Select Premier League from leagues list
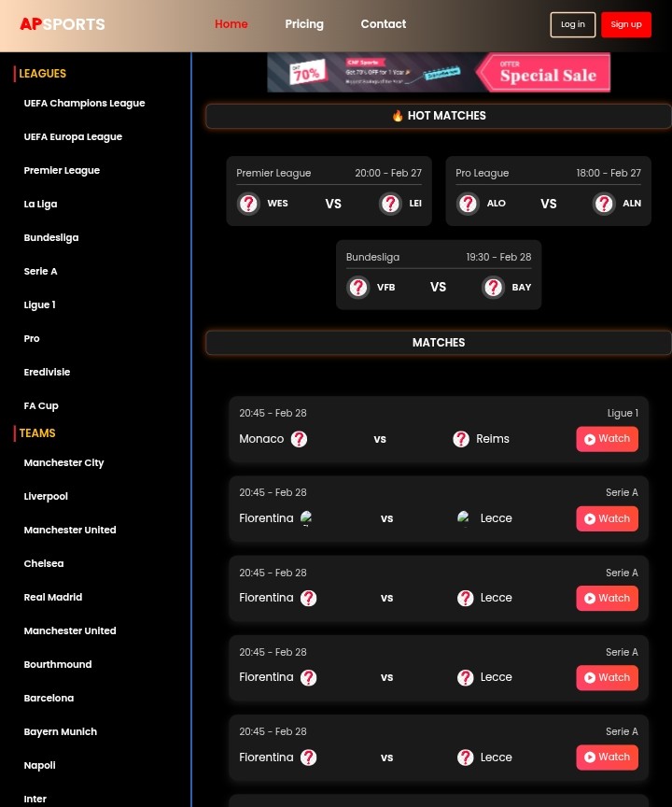Image resolution: width=672 pixels, height=807 pixels. pyautogui.click(x=62, y=171)
